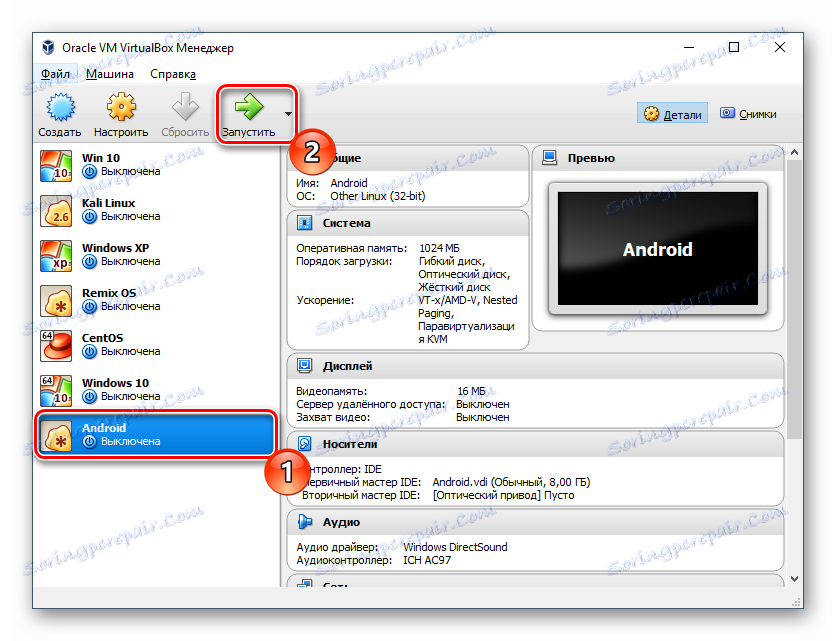Select the CentOS virtual machine
836x641 pixels.
tap(157, 345)
